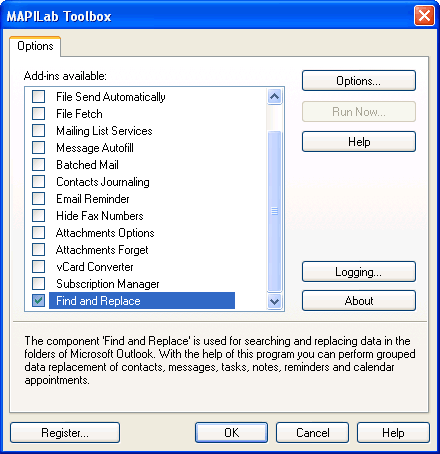Click the add-ins list scrollbar thumb
This screenshot has width=440, height=454.
(x=275, y=211)
